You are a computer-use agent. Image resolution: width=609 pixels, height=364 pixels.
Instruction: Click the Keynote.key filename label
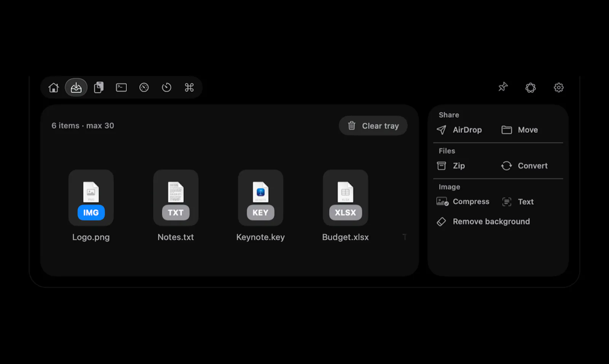tap(261, 237)
